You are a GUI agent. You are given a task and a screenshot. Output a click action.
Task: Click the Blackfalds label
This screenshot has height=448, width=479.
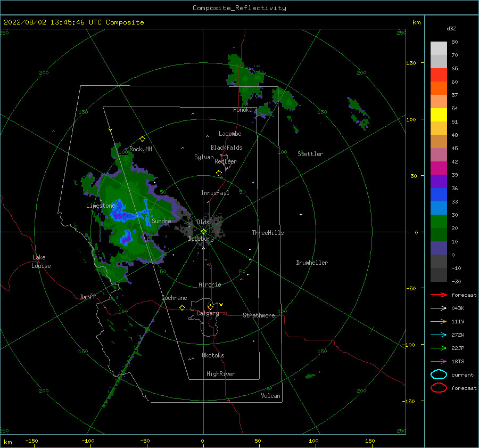click(x=226, y=148)
